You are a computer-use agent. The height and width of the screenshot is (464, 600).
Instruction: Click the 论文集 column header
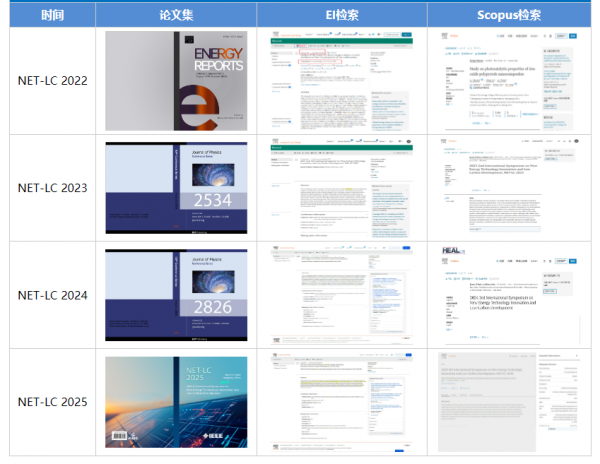pyautogui.click(x=176, y=15)
